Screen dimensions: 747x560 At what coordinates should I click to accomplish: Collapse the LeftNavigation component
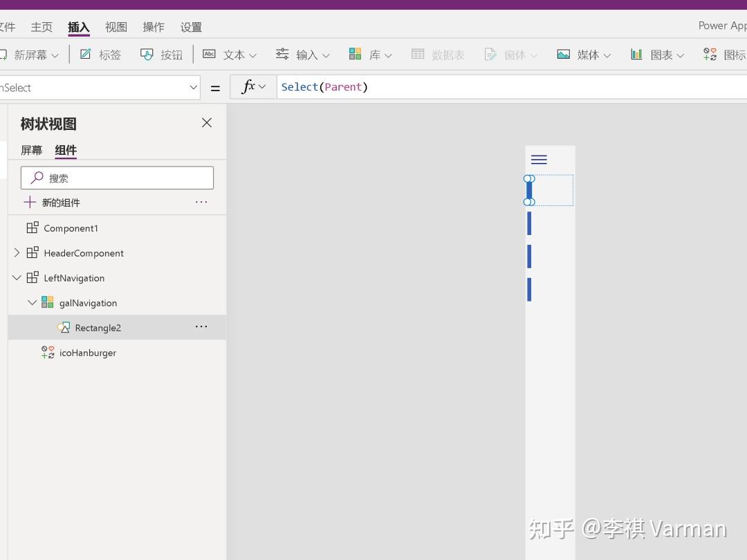[x=17, y=278]
